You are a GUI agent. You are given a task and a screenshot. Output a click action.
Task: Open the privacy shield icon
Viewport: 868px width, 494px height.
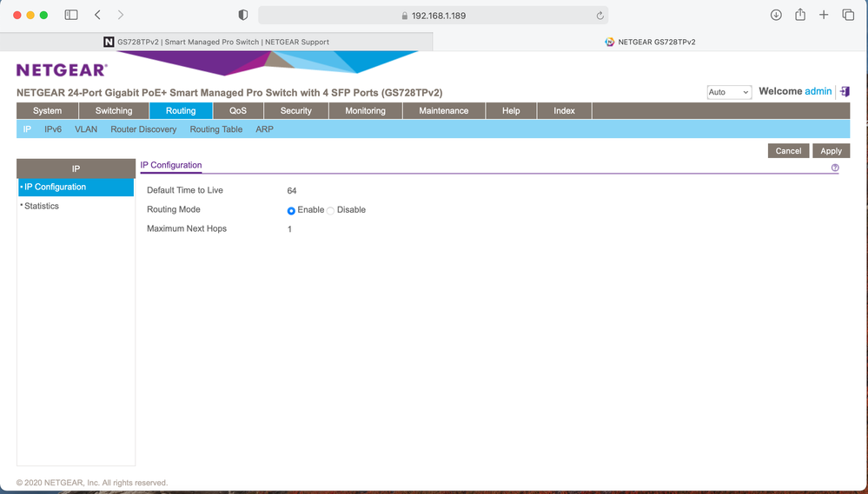click(243, 15)
